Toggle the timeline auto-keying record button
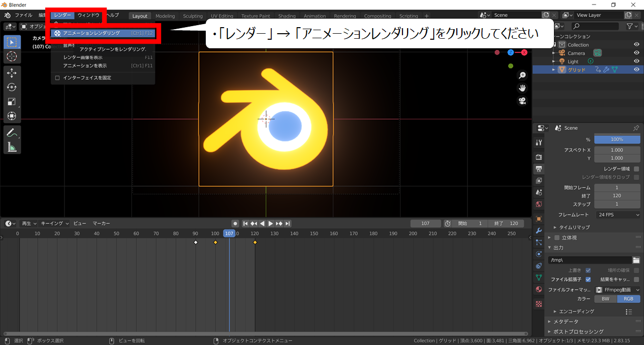 (x=235, y=223)
